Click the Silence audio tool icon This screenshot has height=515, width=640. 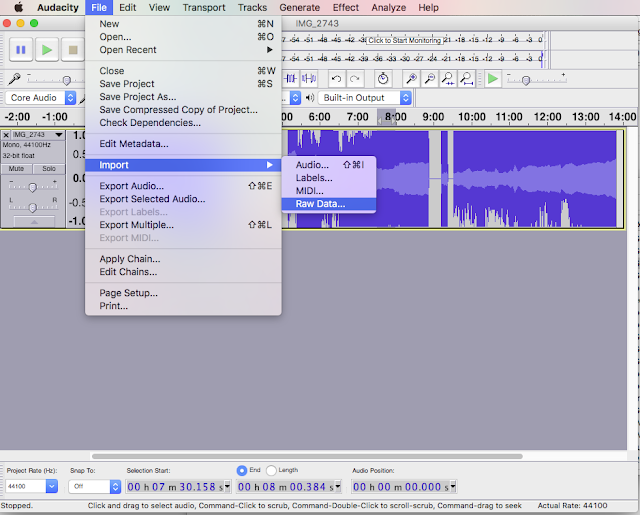pyautogui.click(x=309, y=78)
